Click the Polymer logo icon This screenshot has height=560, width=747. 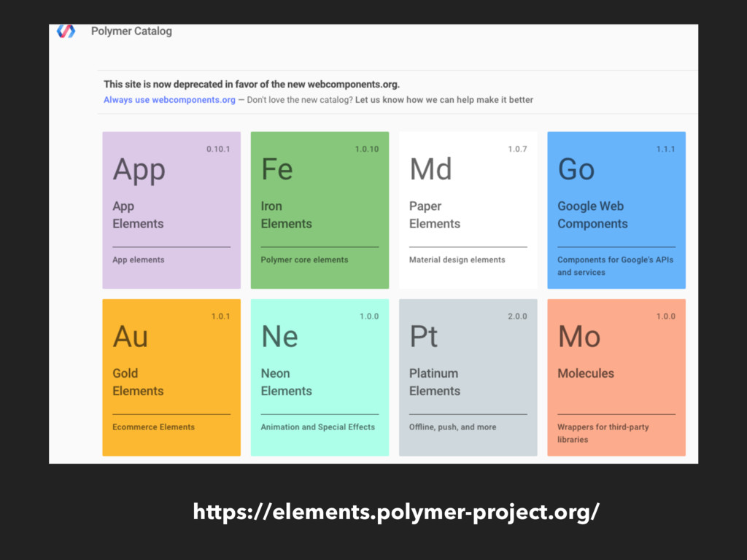coord(66,31)
